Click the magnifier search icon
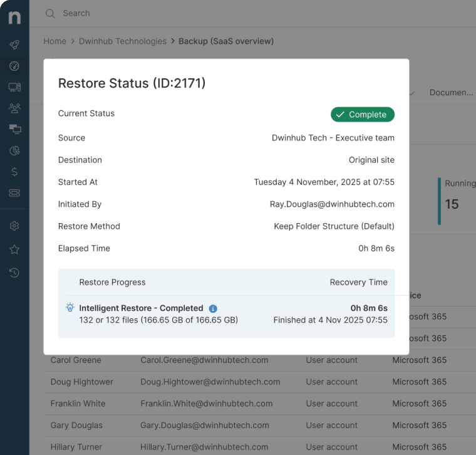Screen dimensions: 476x455 50,14
